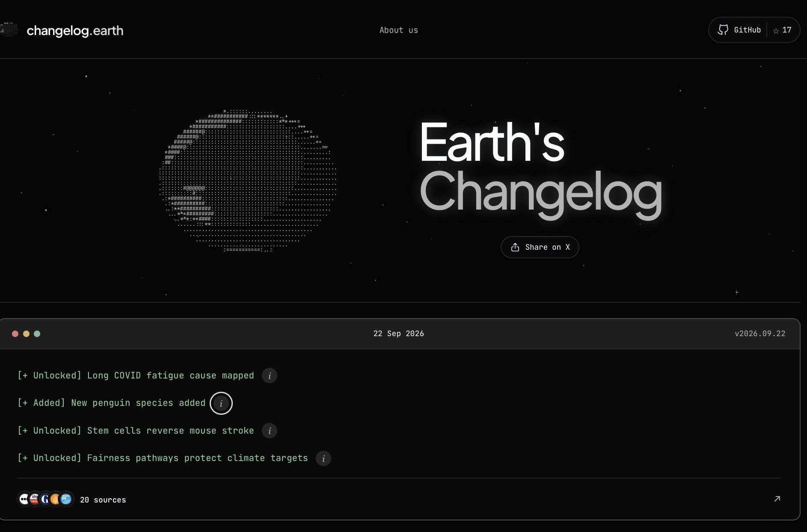Click the ASCII globe logo beside changelog.earth
The height and width of the screenshot is (532, 807).
coord(9,30)
